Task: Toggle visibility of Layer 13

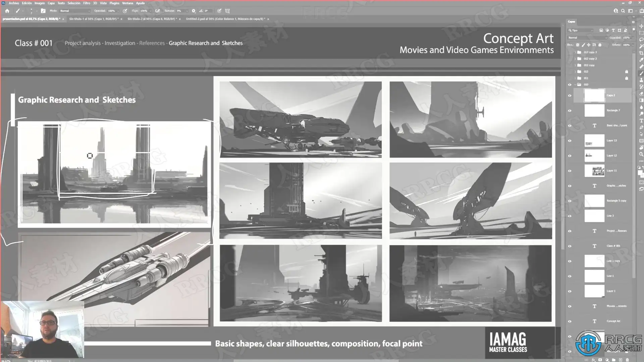Action: (x=570, y=141)
